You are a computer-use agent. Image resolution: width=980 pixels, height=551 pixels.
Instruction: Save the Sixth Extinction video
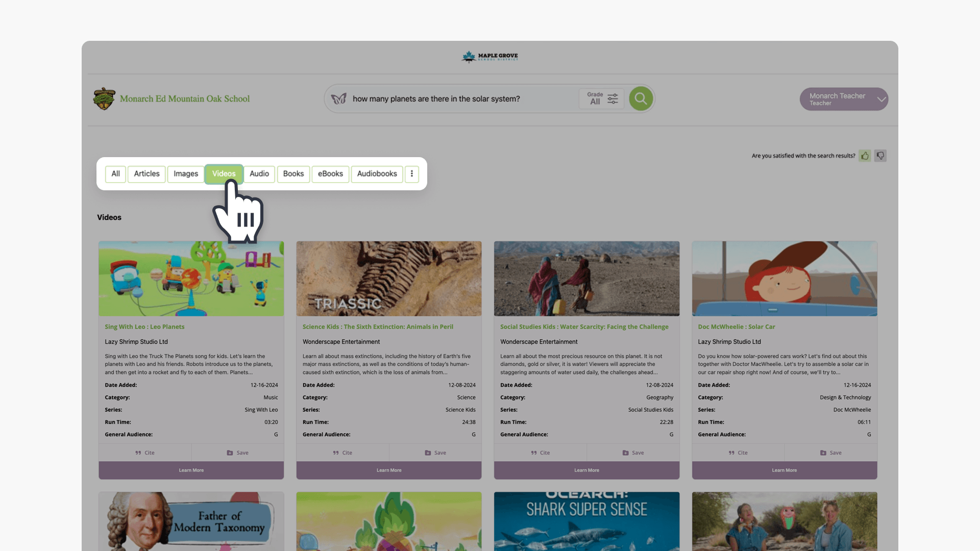pos(435,453)
